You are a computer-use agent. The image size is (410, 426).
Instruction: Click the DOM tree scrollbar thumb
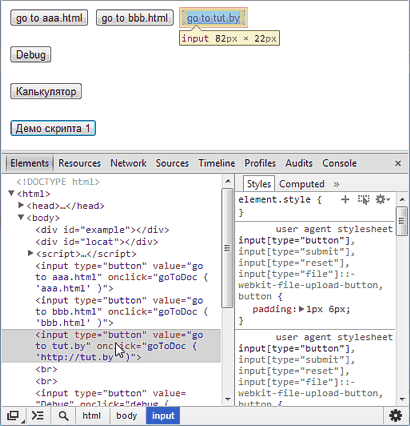[228, 248]
